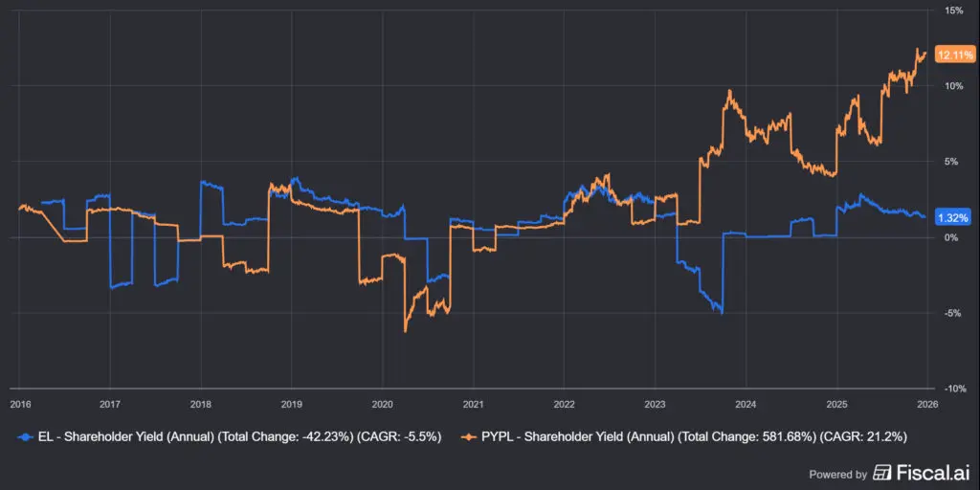The width and height of the screenshot is (980, 490).
Task: Select the 2024 x-axis label
Action: click(x=746, y=405)
